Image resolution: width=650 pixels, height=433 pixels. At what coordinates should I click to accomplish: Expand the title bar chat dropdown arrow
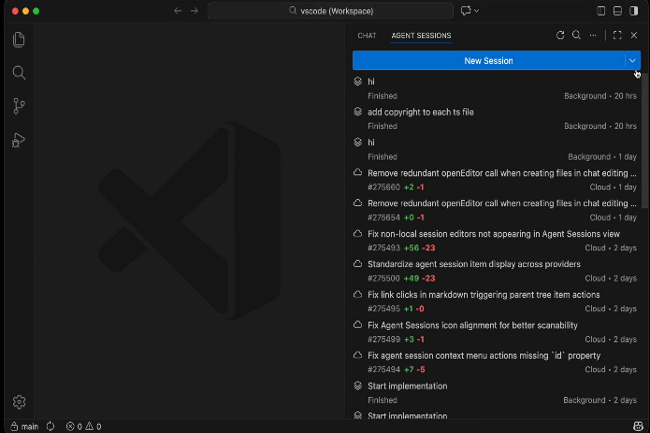coord(476,11)
